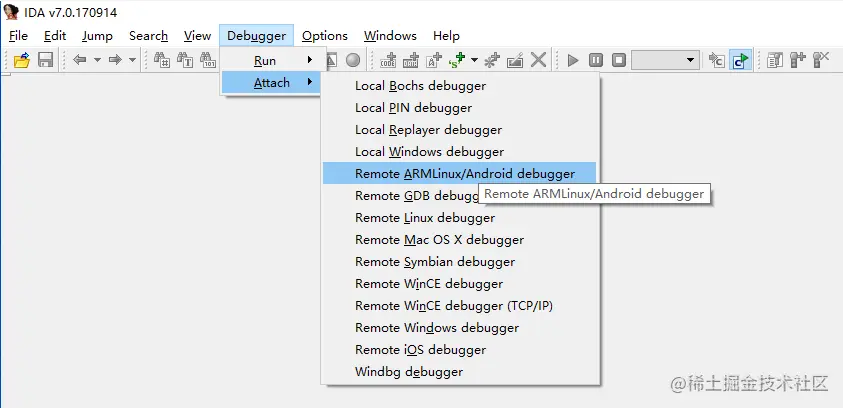Click the asterisk array creation icon
The width and height of the screenshot is (843, 408).
coord(492,60)
